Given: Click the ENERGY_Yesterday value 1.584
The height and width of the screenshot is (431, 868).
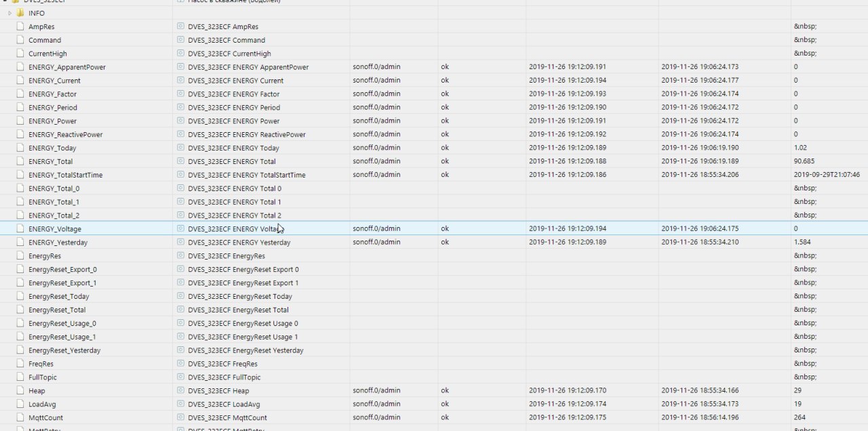Looking at the screenshot, I should click(802, 242).
